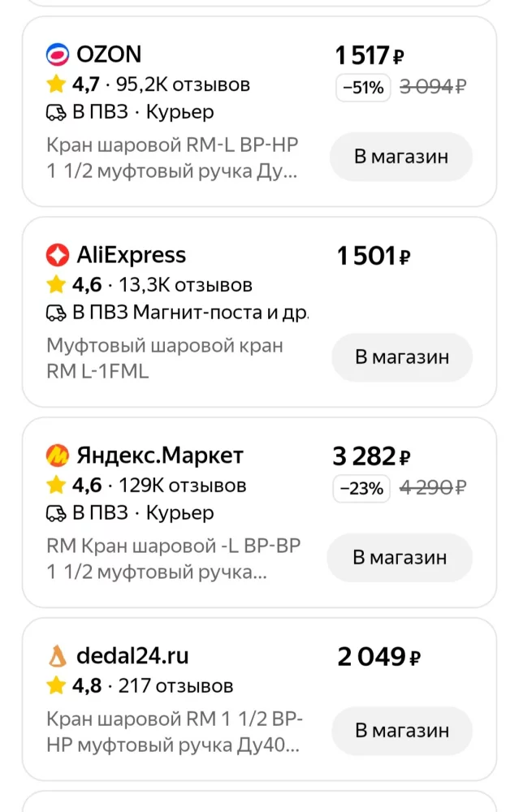Open Яндекс.Маркет offer with В магазин button
Image resolution: width=519 pixels, height=812 pixels.
click(x=400, y=557)
